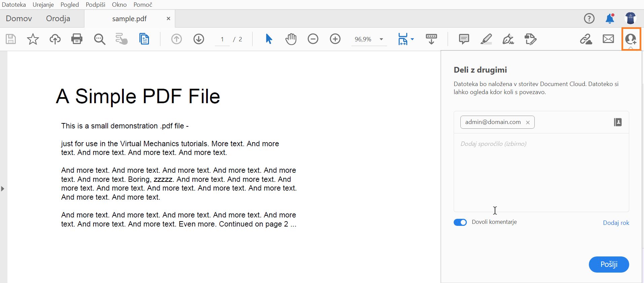Click the Dodaj sporočilo message field
This screenshot has width=644, height=283.
click(541, 172)
